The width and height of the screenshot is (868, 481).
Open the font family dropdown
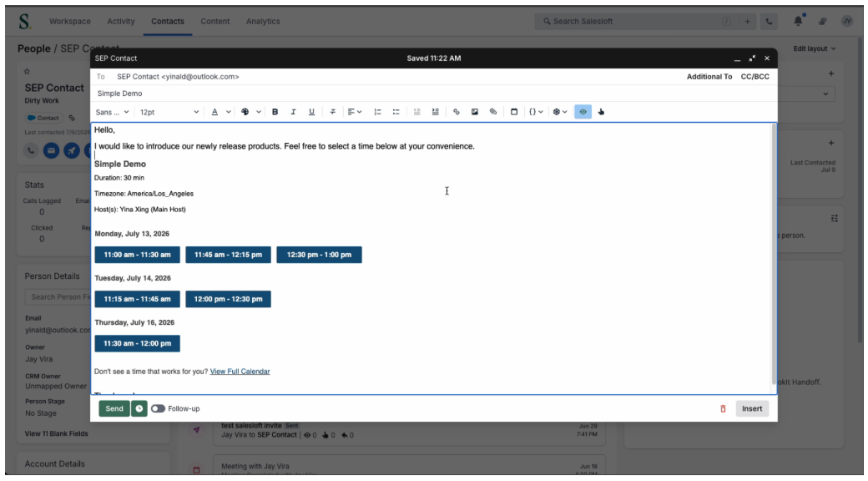(112, 112)
